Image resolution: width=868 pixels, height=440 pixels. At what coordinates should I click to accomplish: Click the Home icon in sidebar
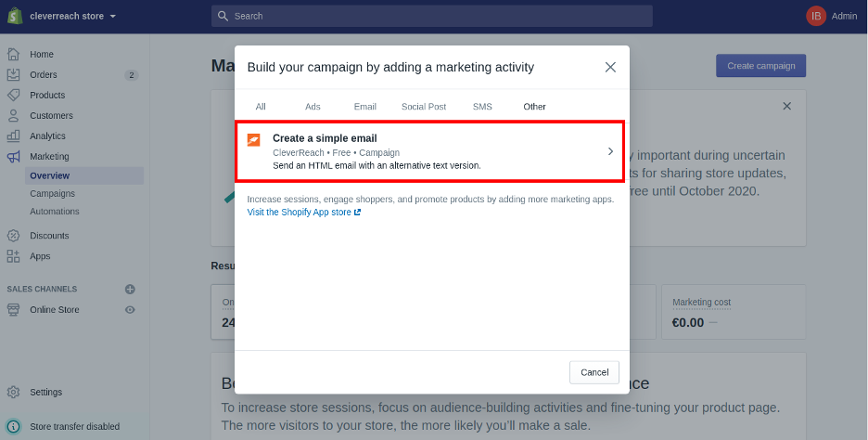[x=13, y=54]
